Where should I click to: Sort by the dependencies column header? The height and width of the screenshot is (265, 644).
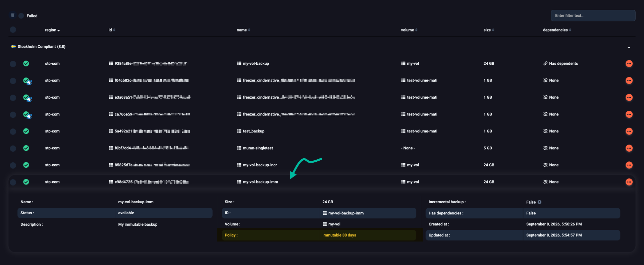click(x=557, y=30)
